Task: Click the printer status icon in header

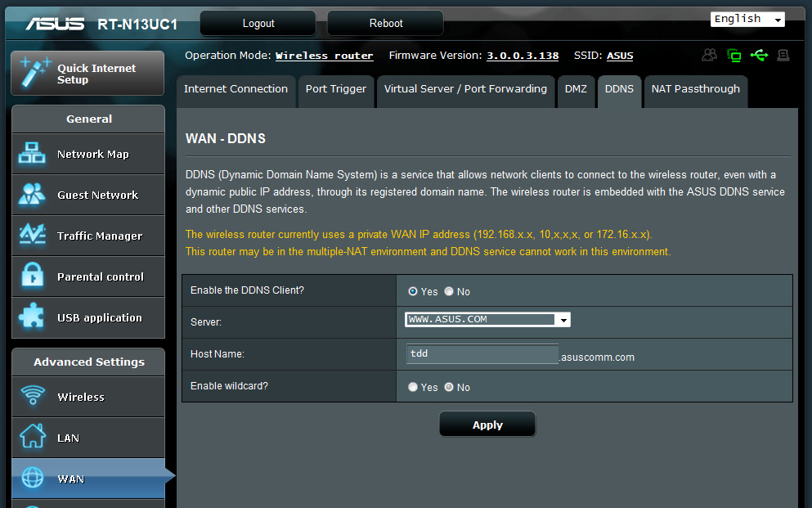Action: click(783, 55)
